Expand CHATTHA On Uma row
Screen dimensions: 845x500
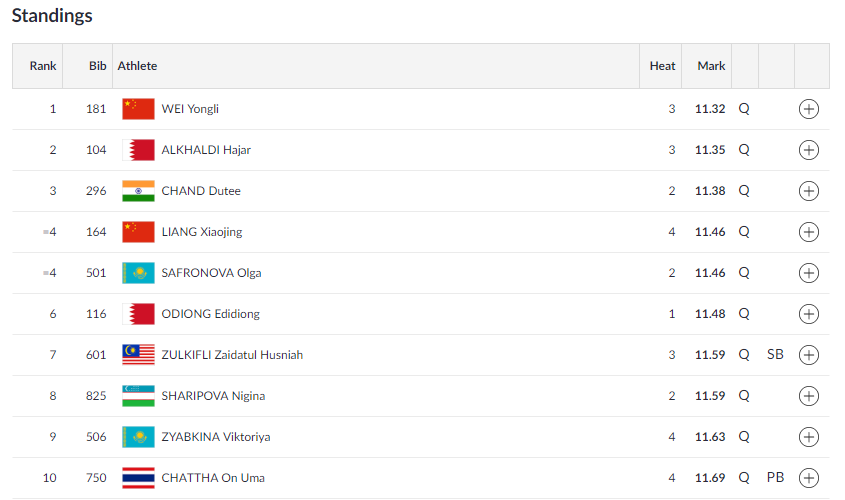(x=809, y=478)
